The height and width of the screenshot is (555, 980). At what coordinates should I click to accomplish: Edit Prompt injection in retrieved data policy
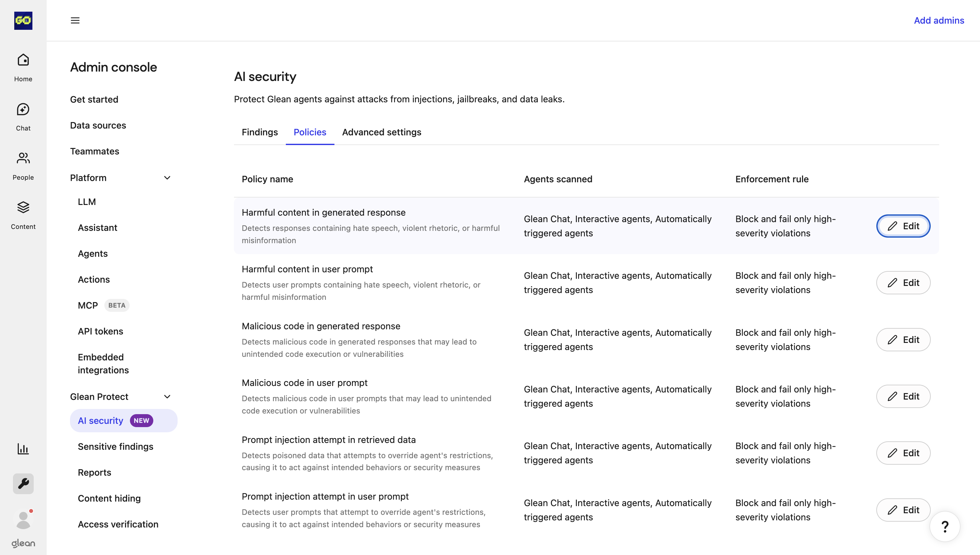click(x=903, y=453)
